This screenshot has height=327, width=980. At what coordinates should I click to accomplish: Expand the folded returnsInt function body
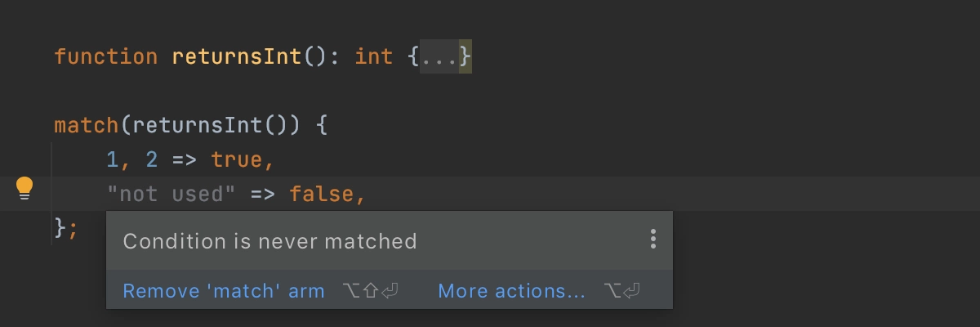[439, 57]
